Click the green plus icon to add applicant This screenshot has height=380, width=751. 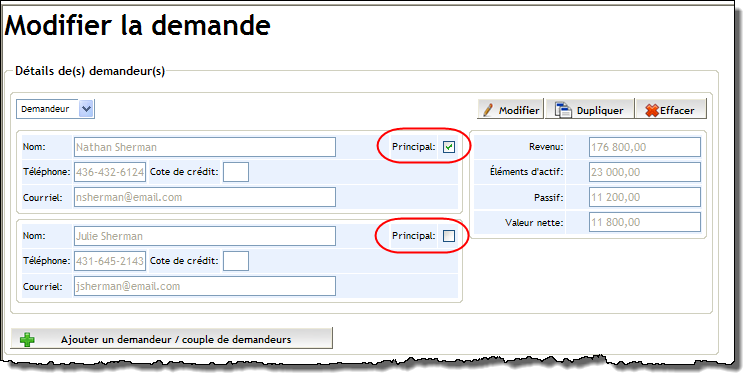click(27, 340)
